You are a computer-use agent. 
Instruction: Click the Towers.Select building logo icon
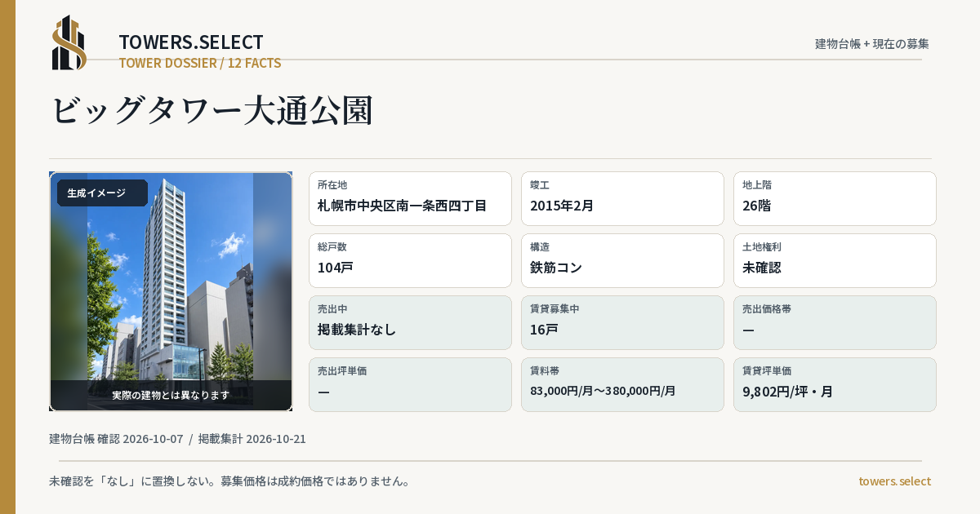click(x=69, y=42)
